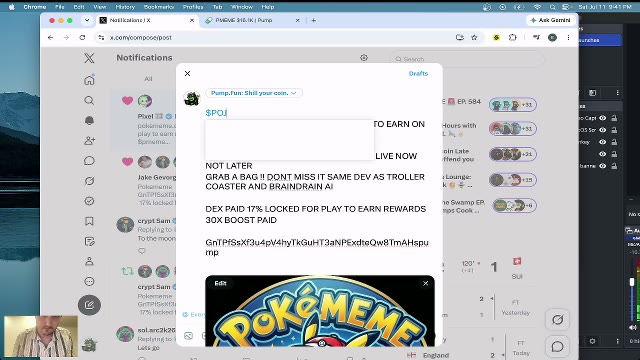Image resolution: width=640 pixels, height=360 pixels.
Task: Click the $POJ text in post editor
Action: point(216,113)
